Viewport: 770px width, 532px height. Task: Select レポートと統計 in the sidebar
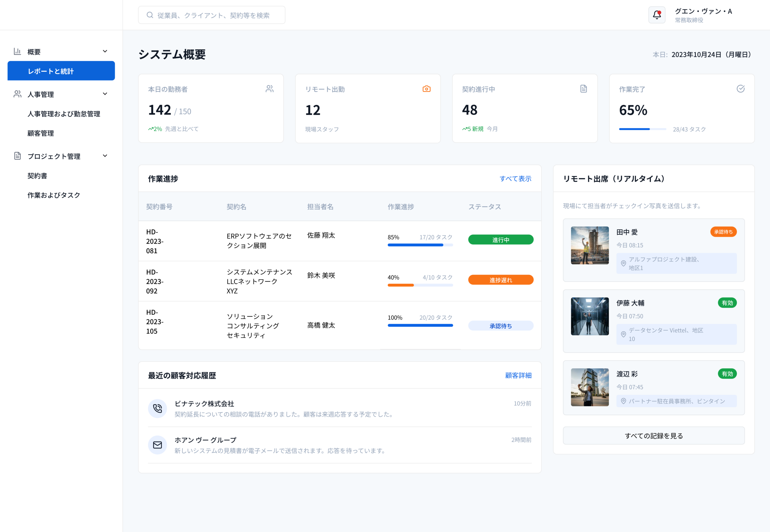61,71
